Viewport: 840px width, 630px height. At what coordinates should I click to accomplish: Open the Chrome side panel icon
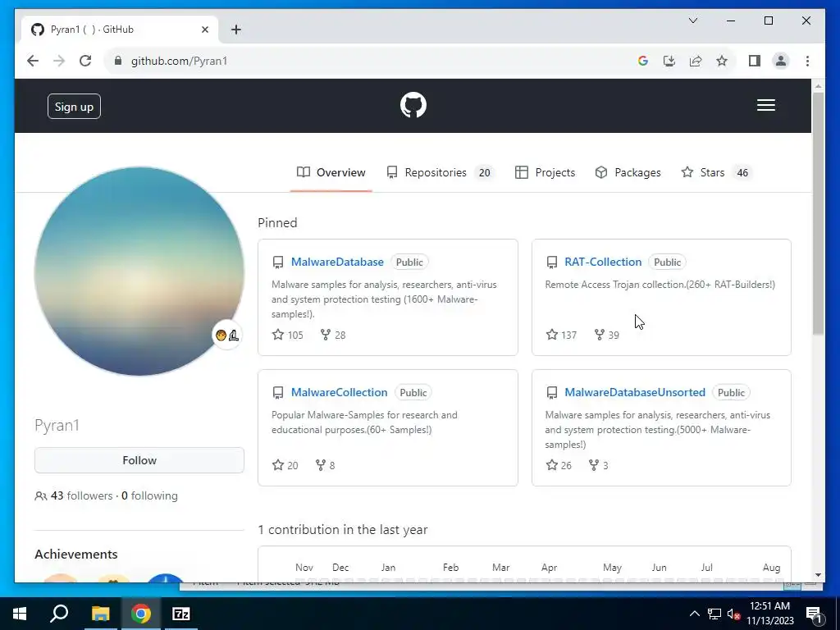coord(755,61)
